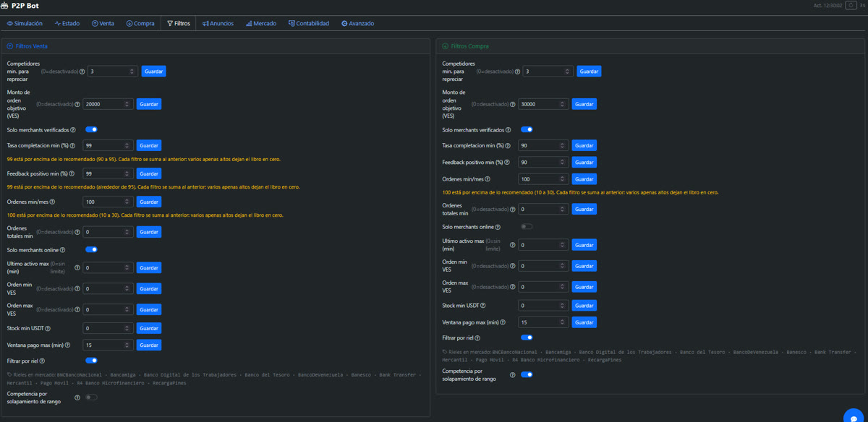Enable Solo merchants online in Filtros Compra
Image resolution: width=868 pixels, height=422 pixels.
527,227
